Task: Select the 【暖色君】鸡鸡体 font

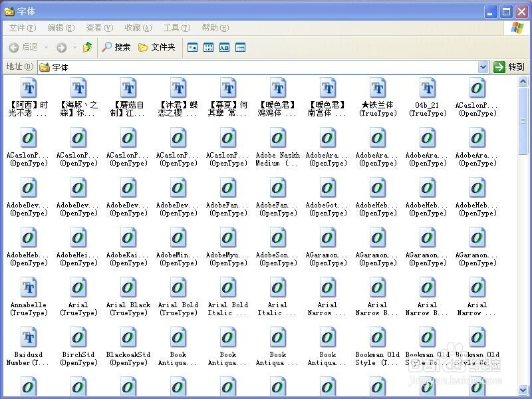Action: pos(278,97)
